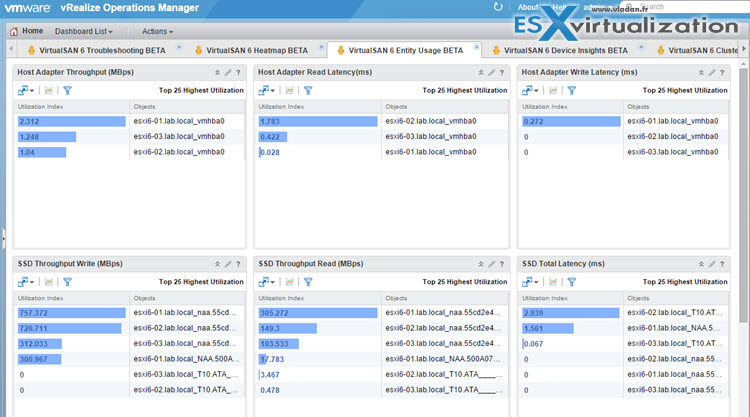The image size is (750, 417).
Task: Click filter icon in Host Adapter Read Latency toolbar
Action: [308, 90]
